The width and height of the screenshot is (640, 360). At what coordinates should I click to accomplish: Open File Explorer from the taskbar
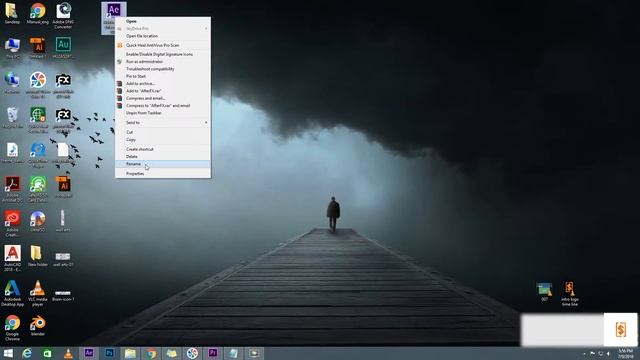click(x=130, y=353)
